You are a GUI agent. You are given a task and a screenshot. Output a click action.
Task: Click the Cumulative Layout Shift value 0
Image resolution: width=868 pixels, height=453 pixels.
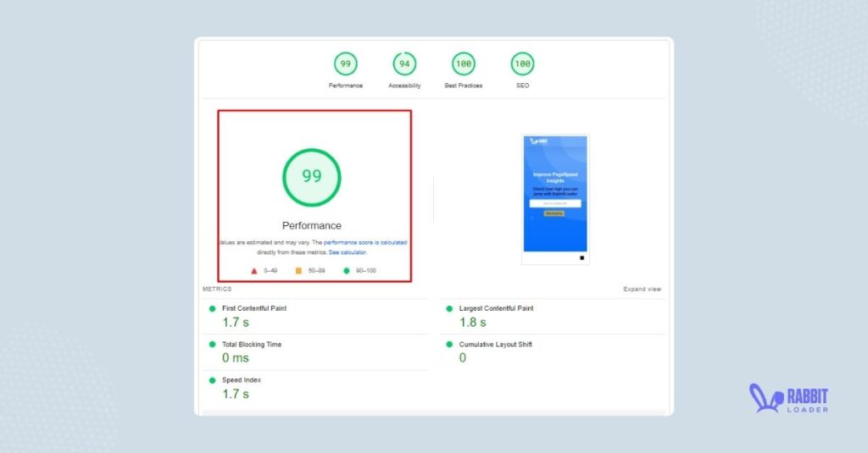[463, 358]
